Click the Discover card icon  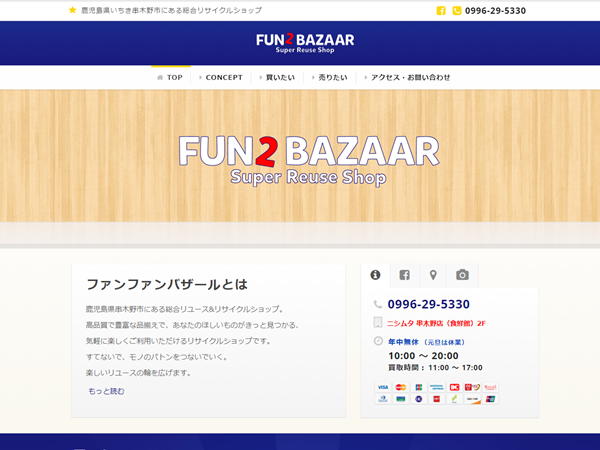click(472, 399)
